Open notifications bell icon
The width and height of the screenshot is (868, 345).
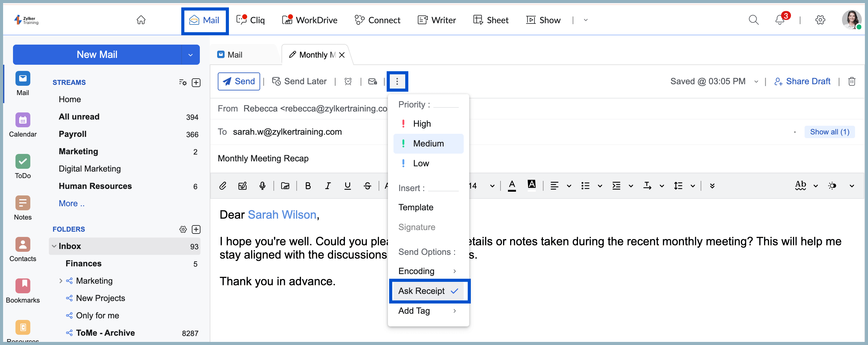[x=780, y=20]
